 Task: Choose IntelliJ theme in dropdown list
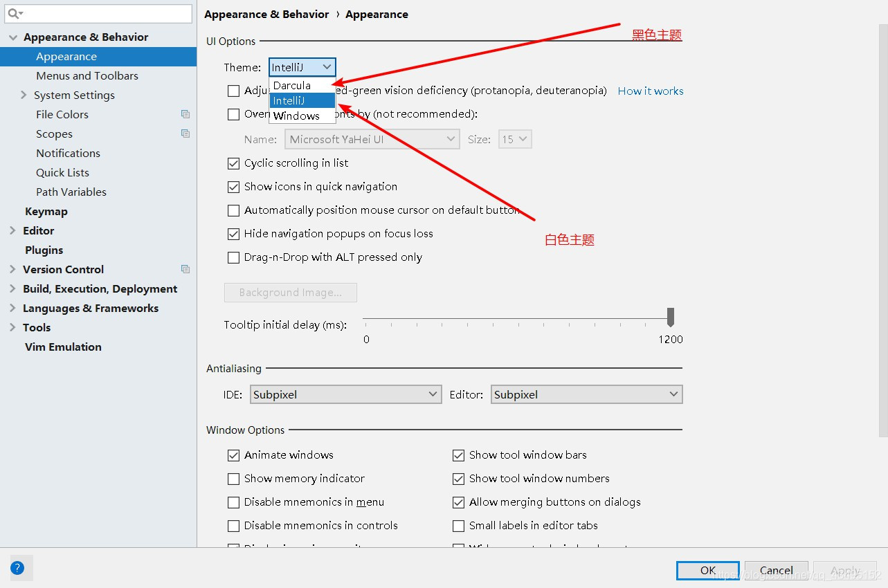pos(302,100)
